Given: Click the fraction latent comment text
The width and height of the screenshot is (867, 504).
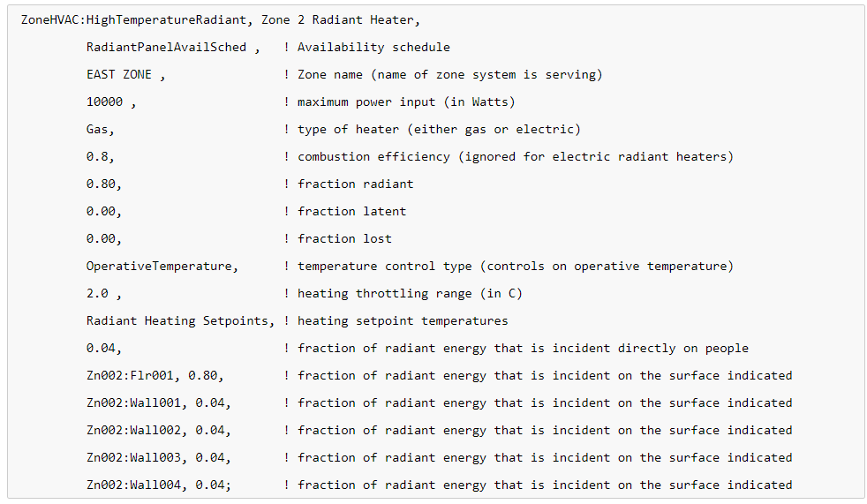Looking at the screenshot, I should [x=351, y=211].
